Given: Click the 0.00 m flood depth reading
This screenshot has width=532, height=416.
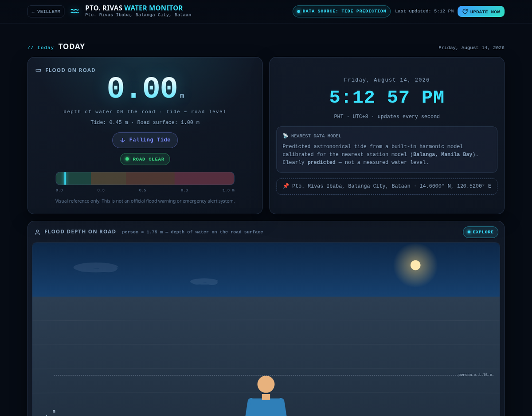Looking at the screenshot, I should [145, 89].
